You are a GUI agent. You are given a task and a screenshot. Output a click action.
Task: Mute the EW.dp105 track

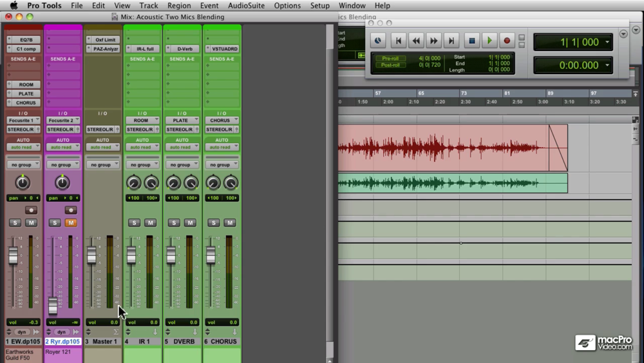[31, 223]
